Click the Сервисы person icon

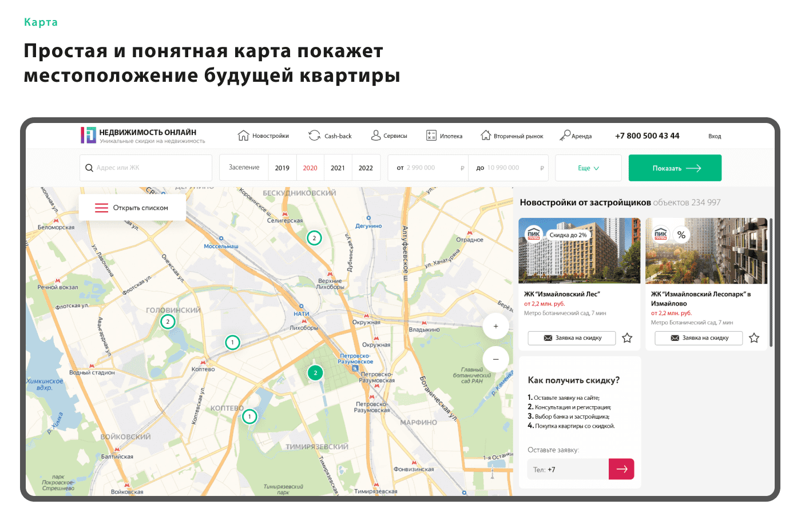click(x=376, y=136)
